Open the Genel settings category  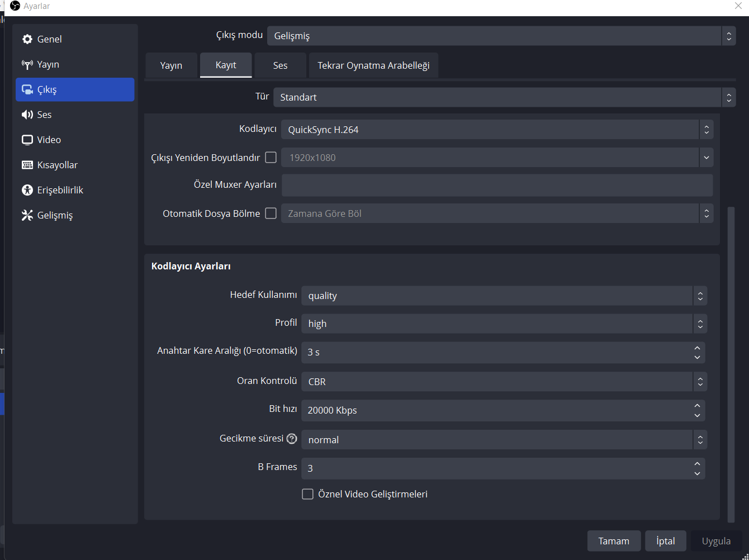pyautogui.click(x=75, y=39)
